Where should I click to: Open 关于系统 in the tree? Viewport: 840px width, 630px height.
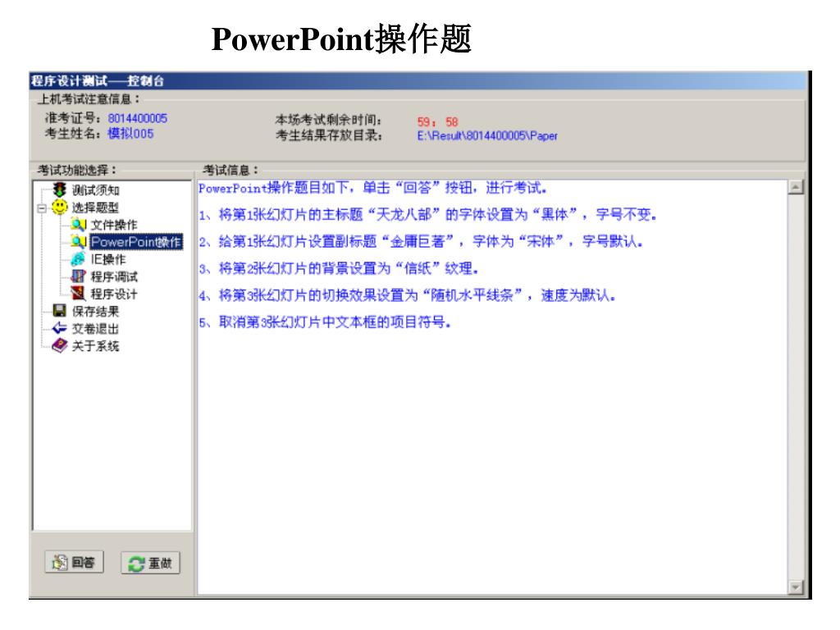[x=95, y=346]
